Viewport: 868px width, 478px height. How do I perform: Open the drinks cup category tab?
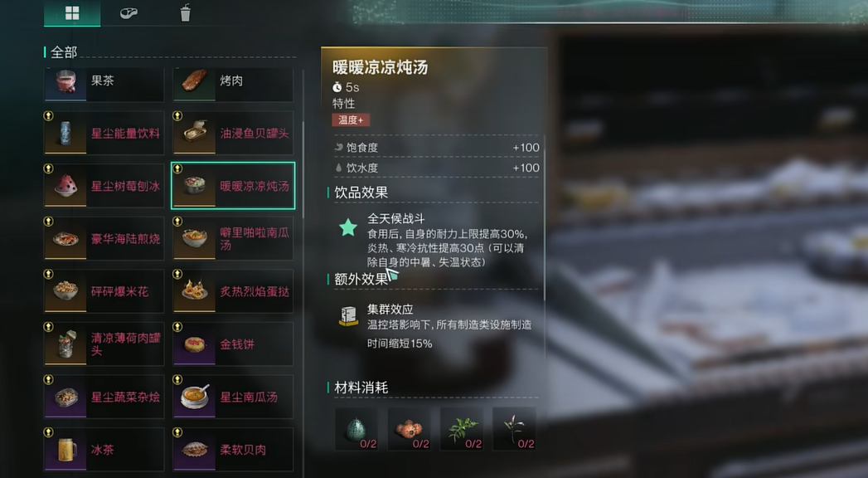coord(186,12)
